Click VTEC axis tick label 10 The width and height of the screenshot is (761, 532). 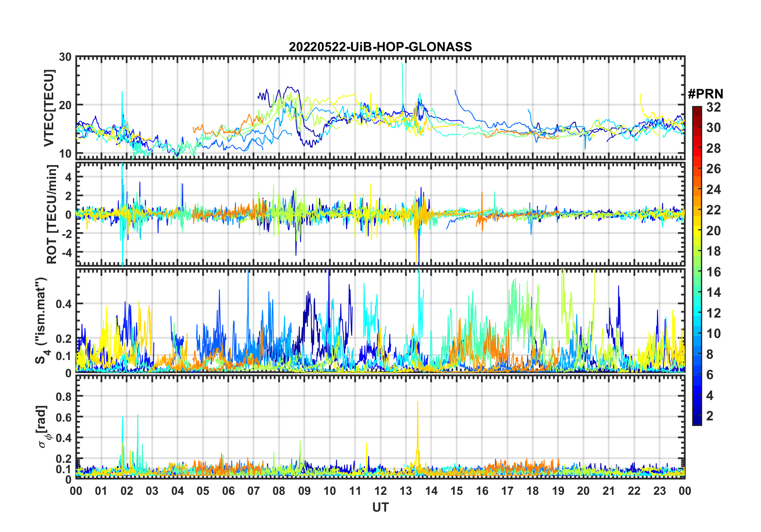point(65,153)
